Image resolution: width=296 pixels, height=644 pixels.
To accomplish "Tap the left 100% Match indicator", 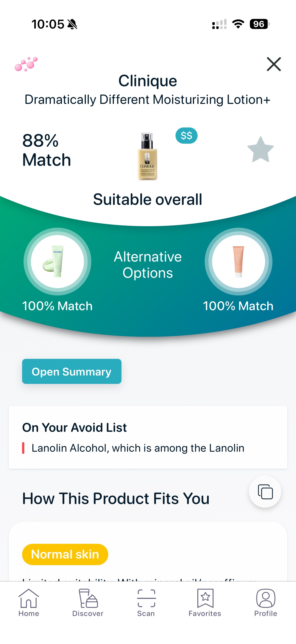I will pyautogui.click(x=57, y=306).
